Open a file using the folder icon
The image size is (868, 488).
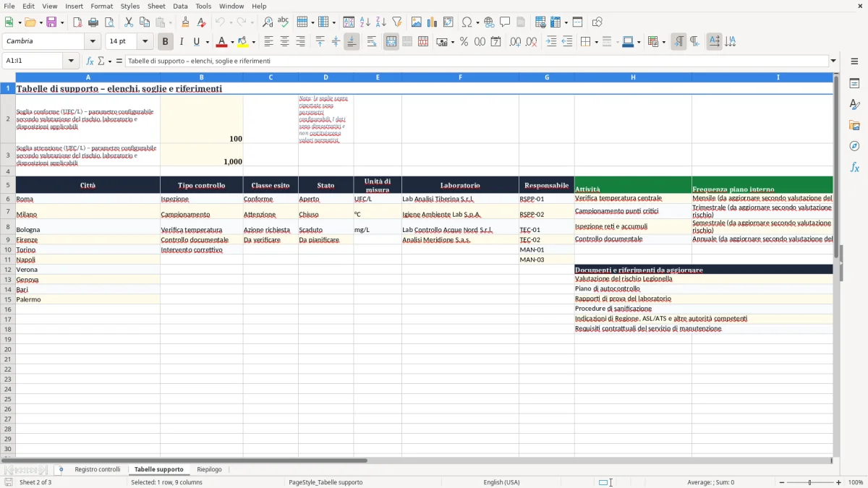pyautogui.click(x=30, y=22)
